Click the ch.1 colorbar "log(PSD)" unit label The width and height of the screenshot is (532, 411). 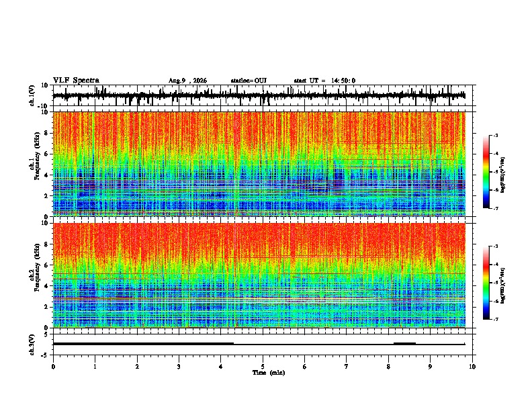click(503, 175)
